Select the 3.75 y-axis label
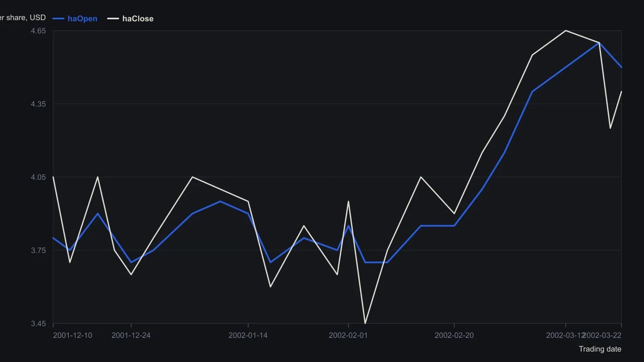 [x=38, y=250]
